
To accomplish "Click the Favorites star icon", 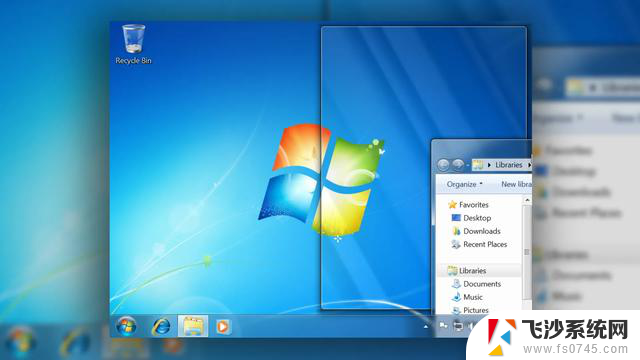I will pyautogui.click(x=452, y=204).
